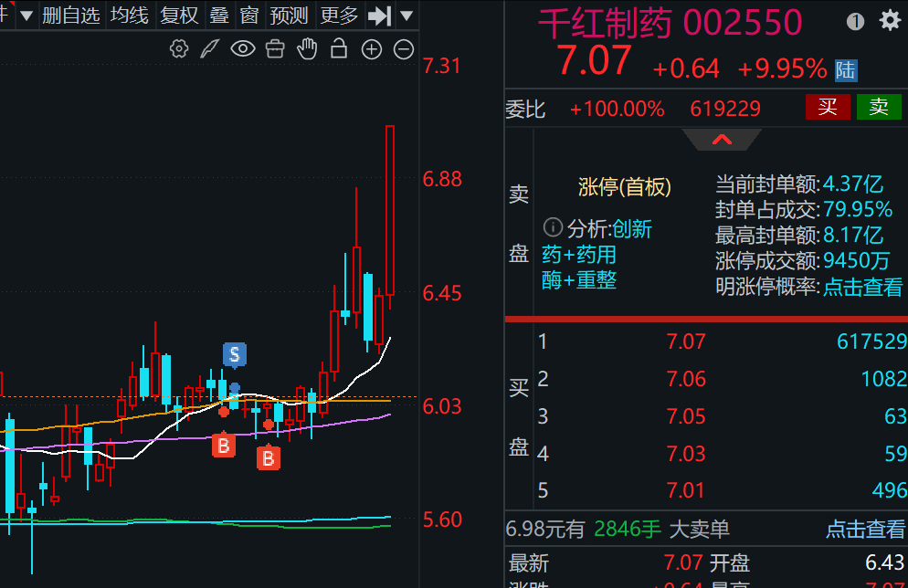Zoom in with plus circle icon
Screen dimensions: 908x588
(x=371, y=50)
